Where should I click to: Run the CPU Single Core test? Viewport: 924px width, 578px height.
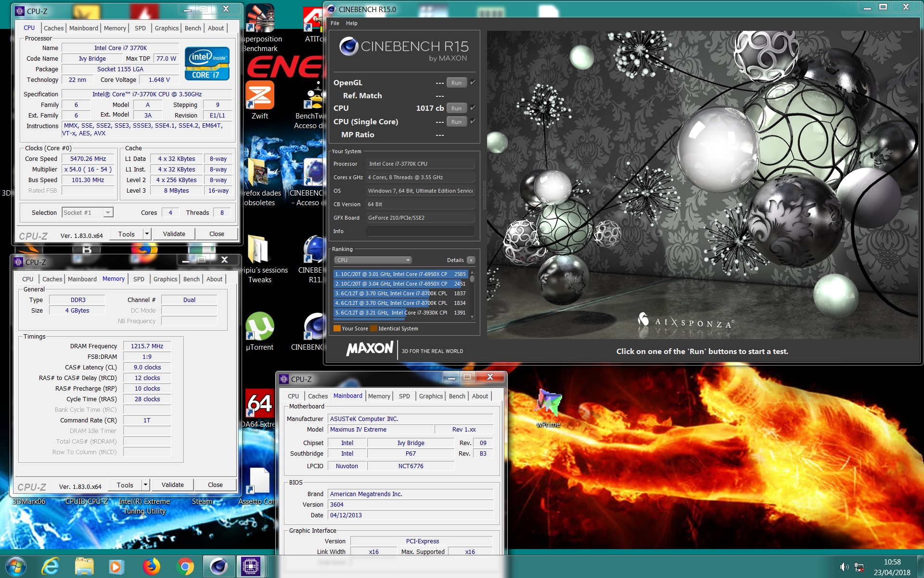[456, 122]
